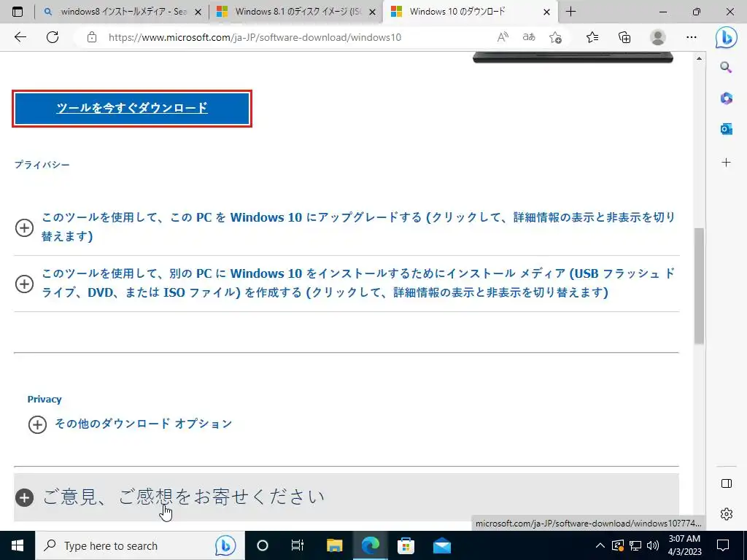
Task: Open sidebar settings gear
Action: 727,514
